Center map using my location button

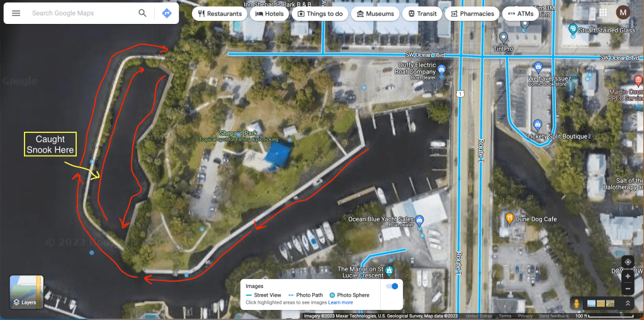click(x=628, y=262)
